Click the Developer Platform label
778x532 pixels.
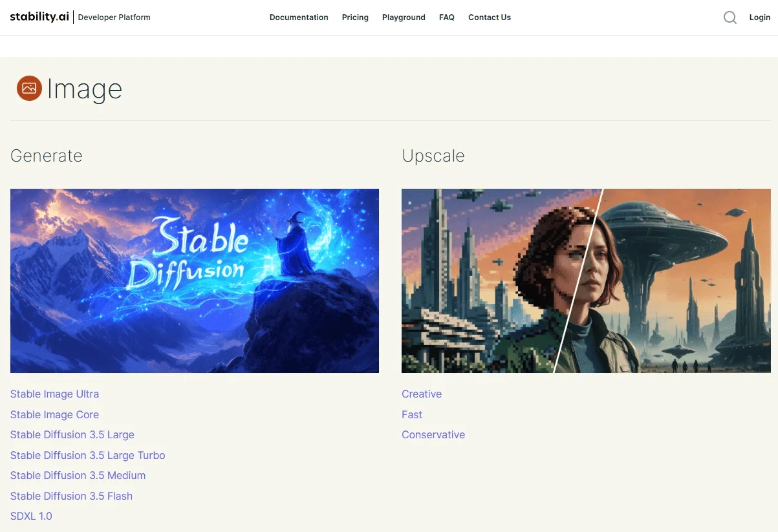click(114, 17)
